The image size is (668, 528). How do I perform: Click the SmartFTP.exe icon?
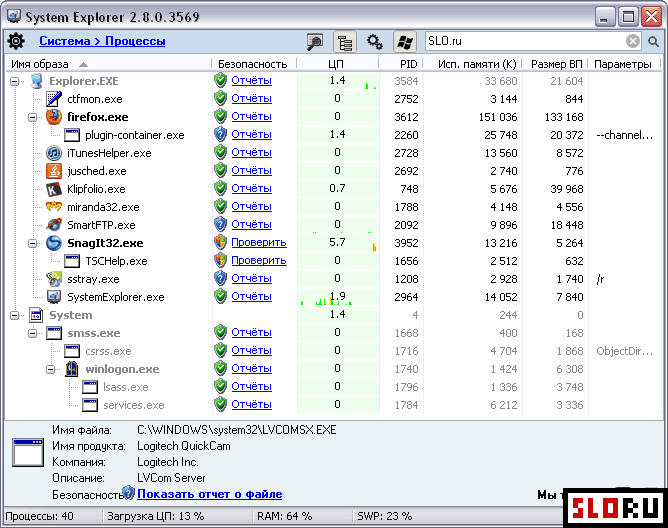54,225
